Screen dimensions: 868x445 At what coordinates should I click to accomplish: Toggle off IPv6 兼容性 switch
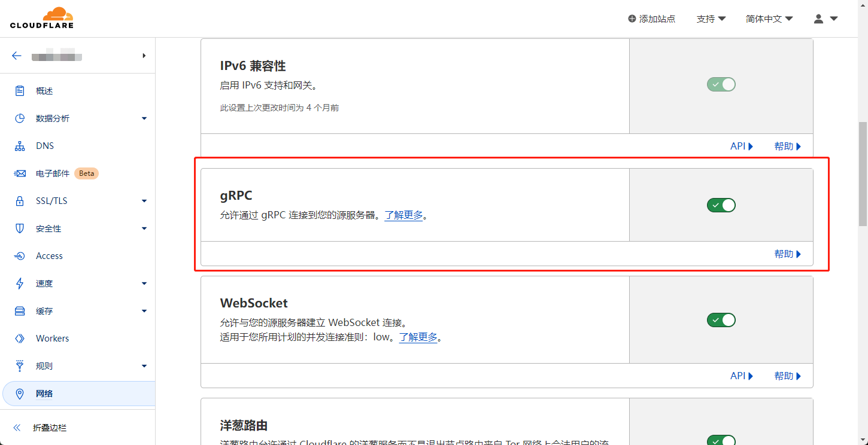pyautogui.click(x=721, y=84)
